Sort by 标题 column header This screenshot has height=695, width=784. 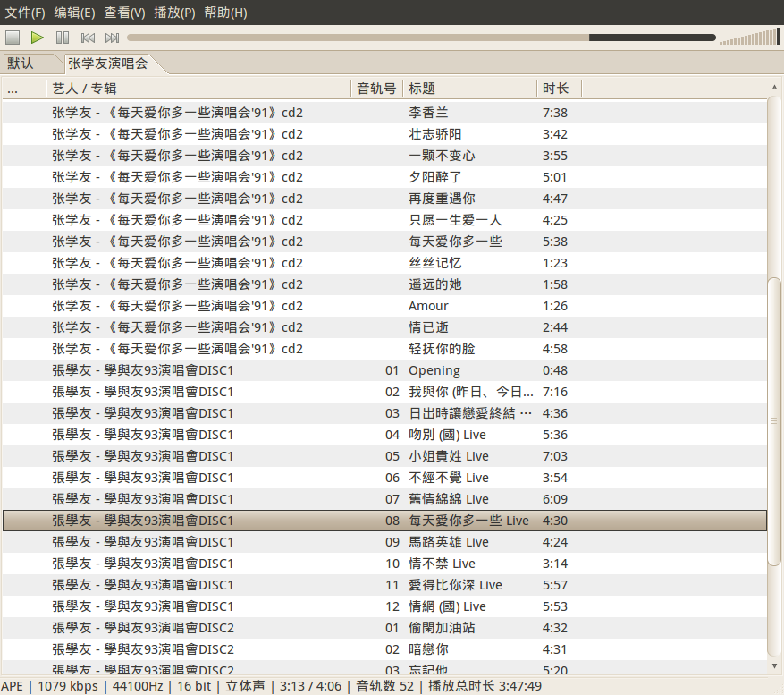tap(469, 89)
